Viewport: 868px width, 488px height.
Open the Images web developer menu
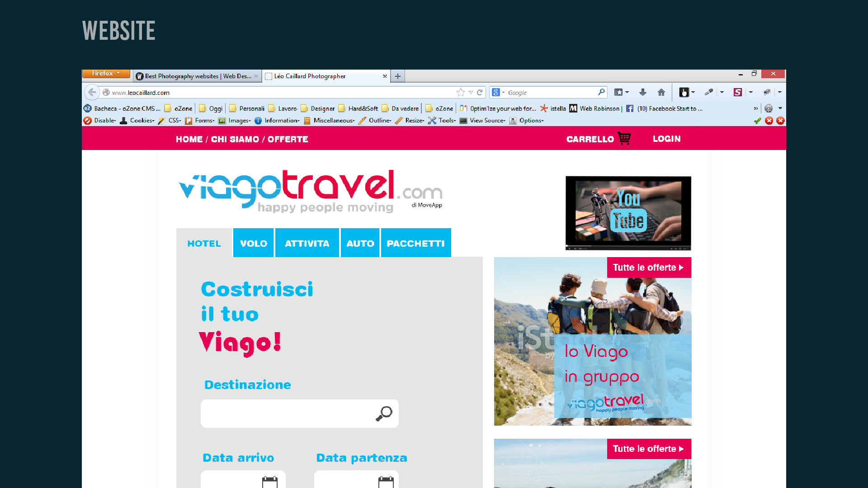pos(235,121)
